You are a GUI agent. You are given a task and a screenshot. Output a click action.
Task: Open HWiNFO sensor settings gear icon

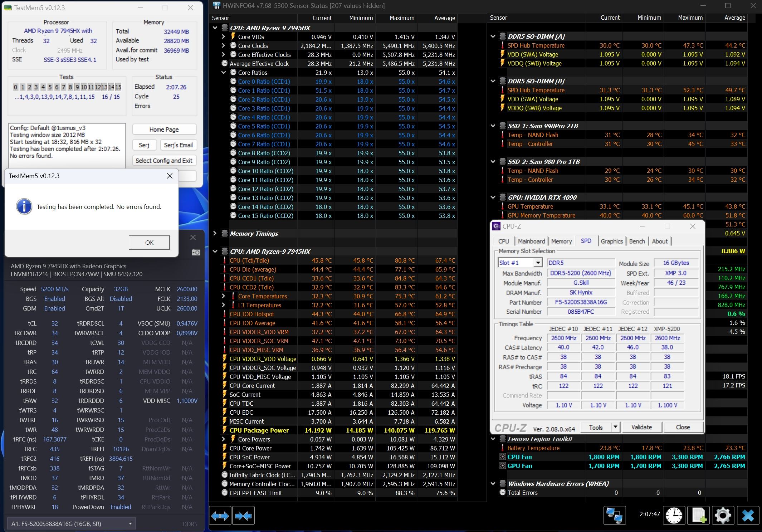(723, 516)
